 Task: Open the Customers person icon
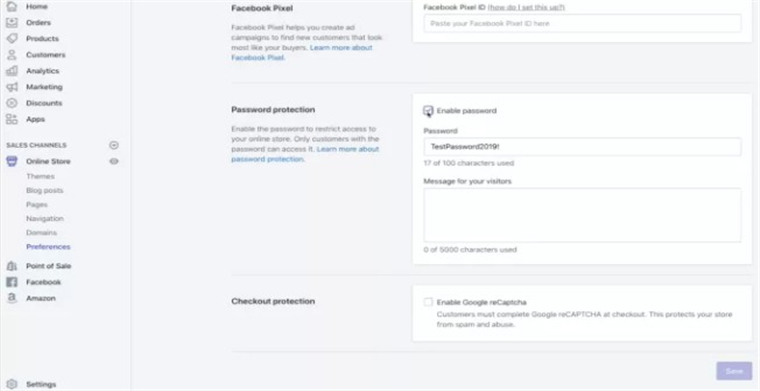[x=12, y=55]
